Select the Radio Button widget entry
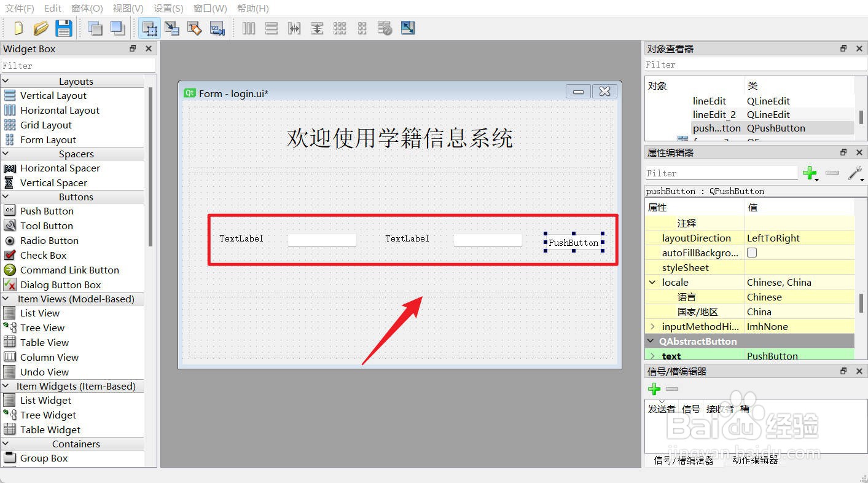Viewport: 868px width, 483px height. coord(49,240)
